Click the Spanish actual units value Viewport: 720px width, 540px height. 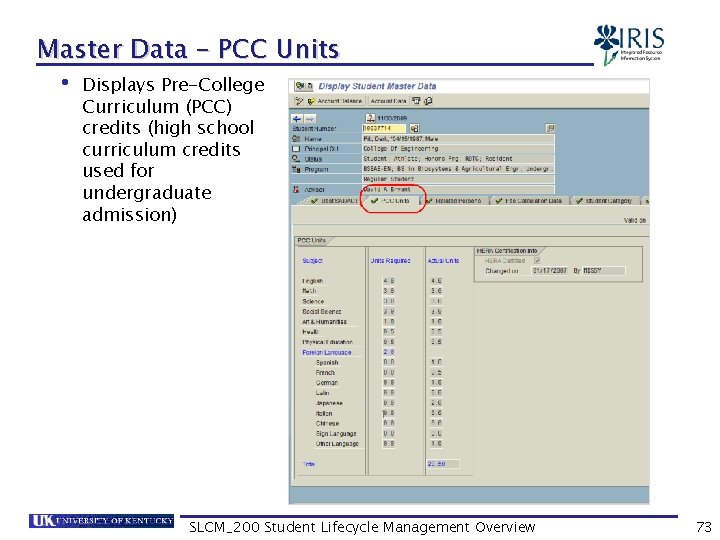click(x=436, y=362)
